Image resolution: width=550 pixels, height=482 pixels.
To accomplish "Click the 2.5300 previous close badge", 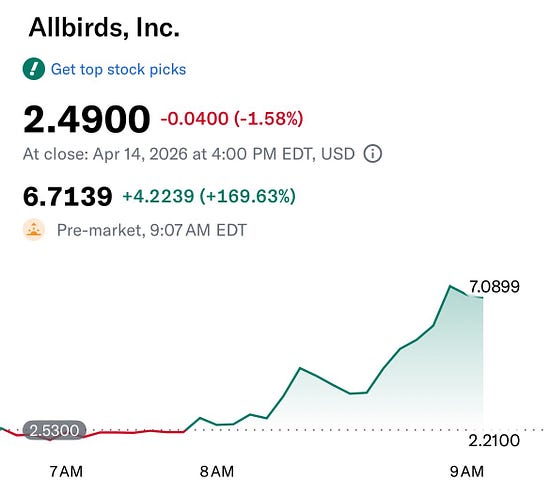I will (54, 430).
